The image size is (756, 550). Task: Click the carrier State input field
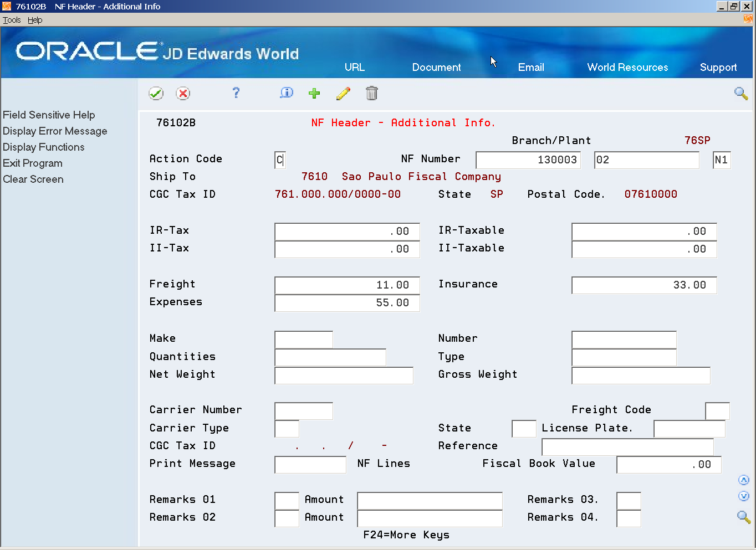tap(524, 429)
